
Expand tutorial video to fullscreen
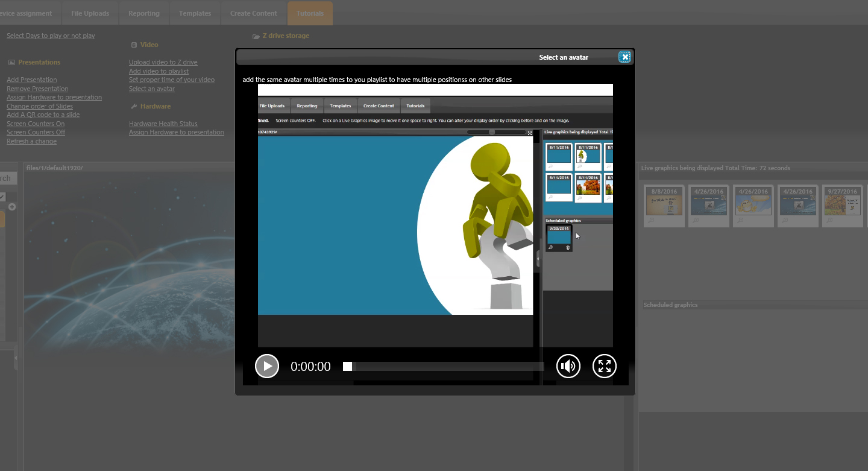tap(605, 366)
